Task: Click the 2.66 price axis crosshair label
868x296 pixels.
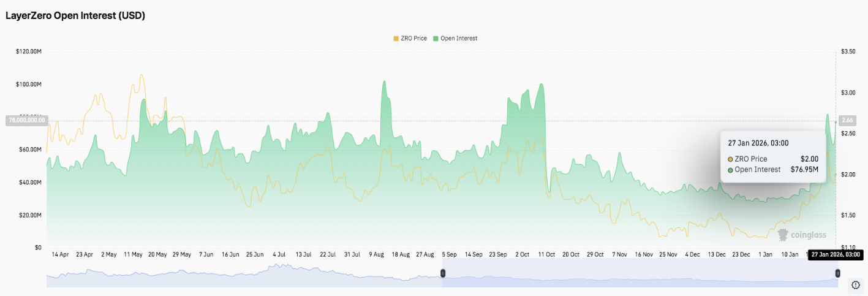Action: (848, 120)
